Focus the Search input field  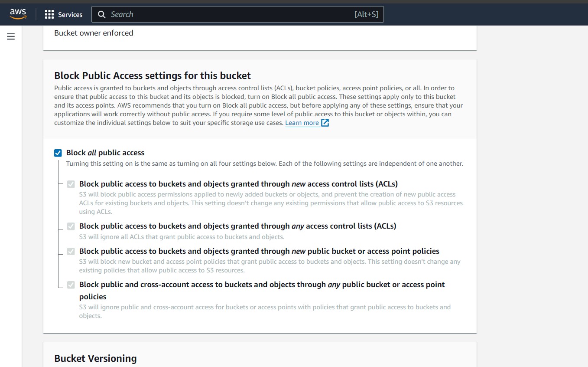[x=237, y=14]
